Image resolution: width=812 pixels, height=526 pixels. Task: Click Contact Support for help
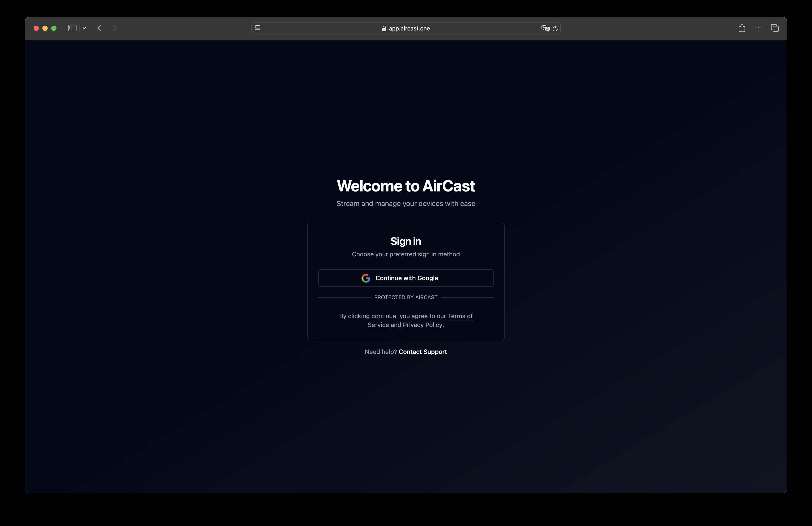pos(422,352)
